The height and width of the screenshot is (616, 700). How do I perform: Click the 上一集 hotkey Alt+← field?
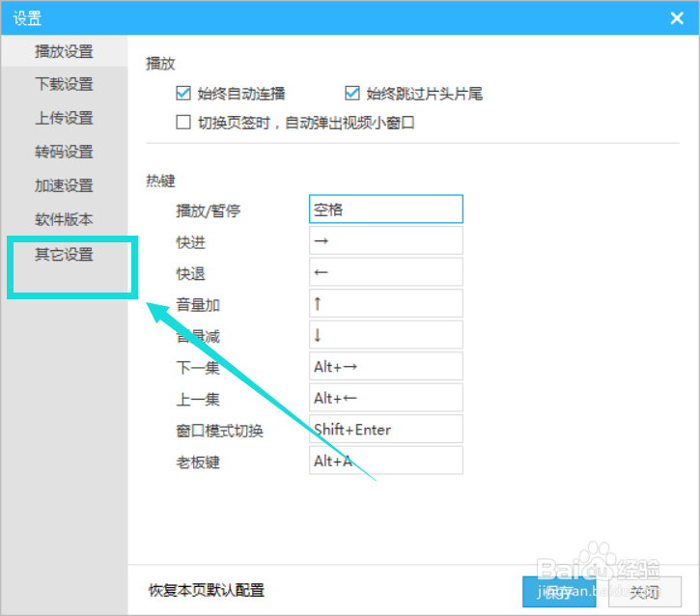pos(386,398)
